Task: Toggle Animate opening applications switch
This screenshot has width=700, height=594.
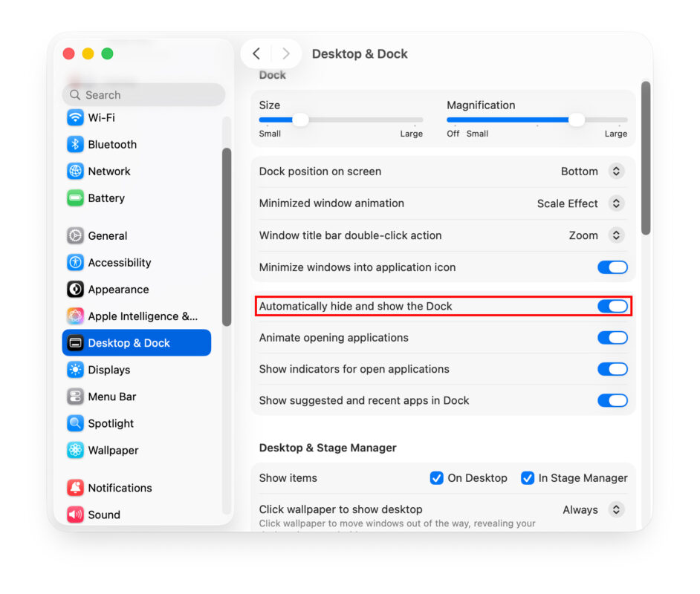Action: [612, 338]
